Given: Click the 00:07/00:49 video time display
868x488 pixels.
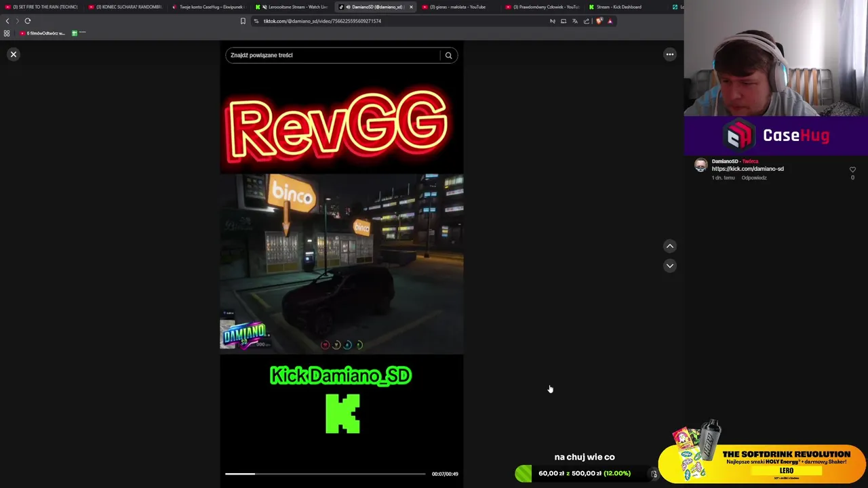Looking at the screenshot, I should [445, 474].
